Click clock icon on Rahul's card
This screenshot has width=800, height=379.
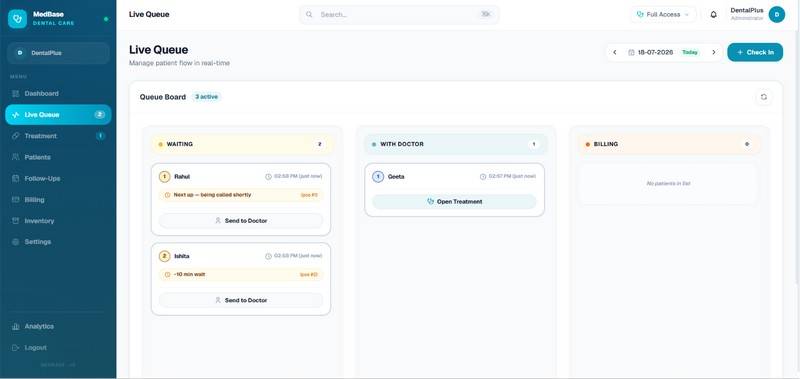pyautogui.click(x=268, y=176)
